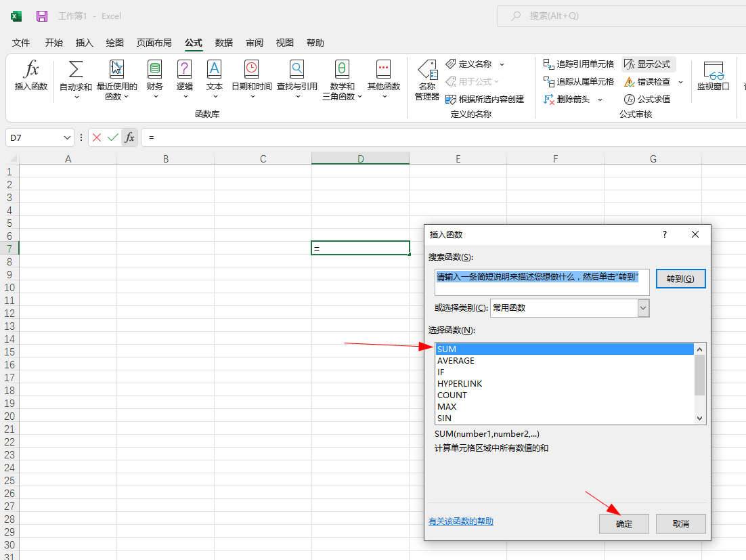Click the green checkmark Enter button in formula bar
Image resolution: width=746 pixels, height=560 pixels.
click(x=113, y=137)
